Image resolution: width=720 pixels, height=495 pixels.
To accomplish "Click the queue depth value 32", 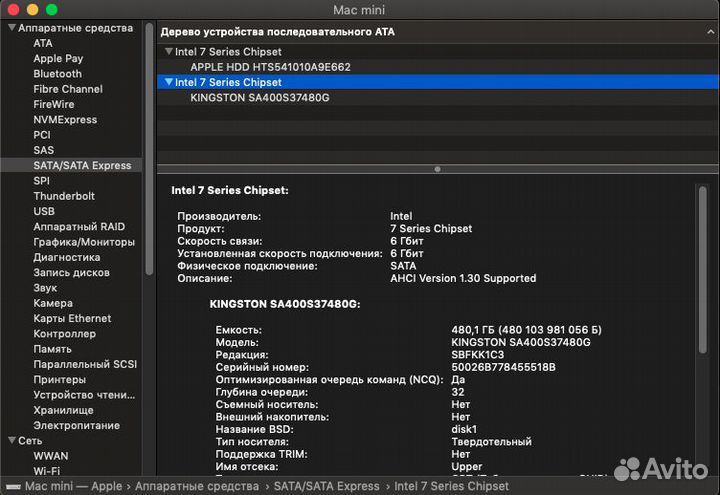I will point(458,392).
